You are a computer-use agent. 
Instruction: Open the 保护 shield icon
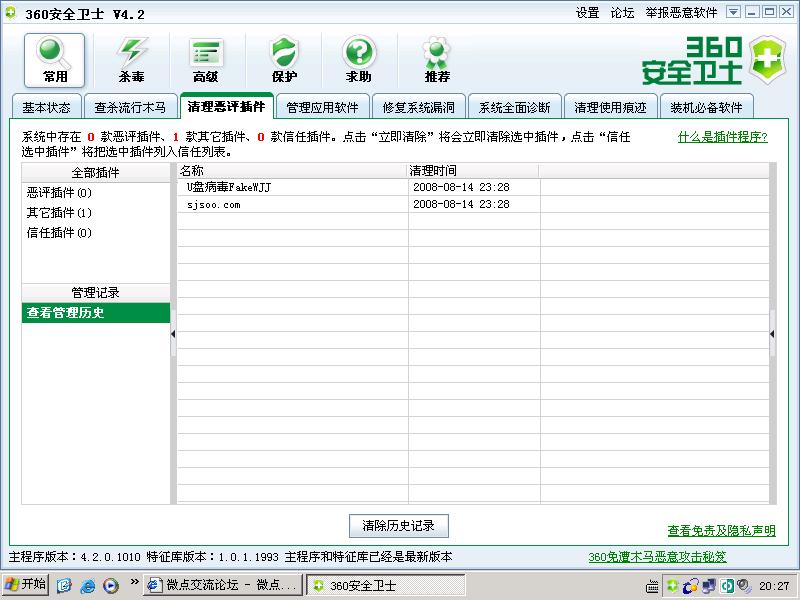(284, 60)
